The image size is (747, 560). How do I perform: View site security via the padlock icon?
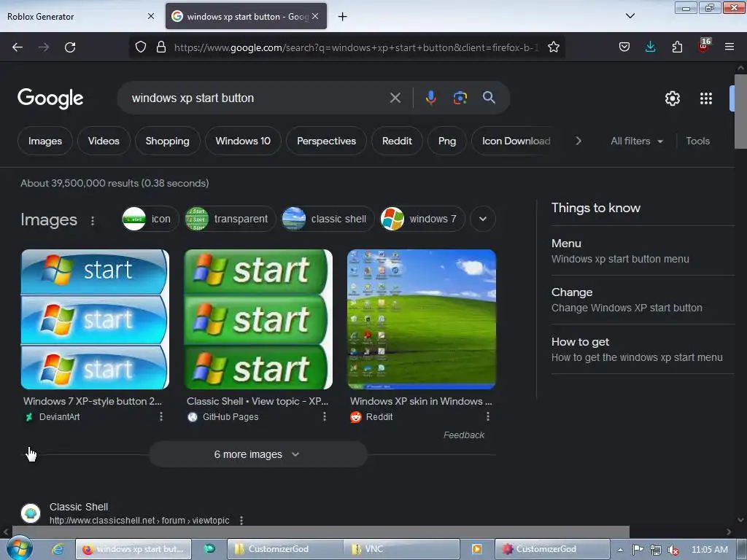(161, 47)
